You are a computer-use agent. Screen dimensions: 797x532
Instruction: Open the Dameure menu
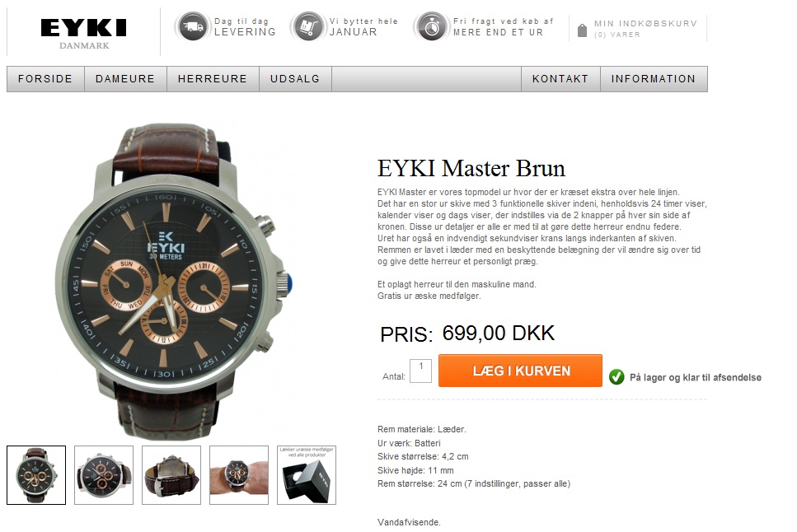[x=125, y=79]
